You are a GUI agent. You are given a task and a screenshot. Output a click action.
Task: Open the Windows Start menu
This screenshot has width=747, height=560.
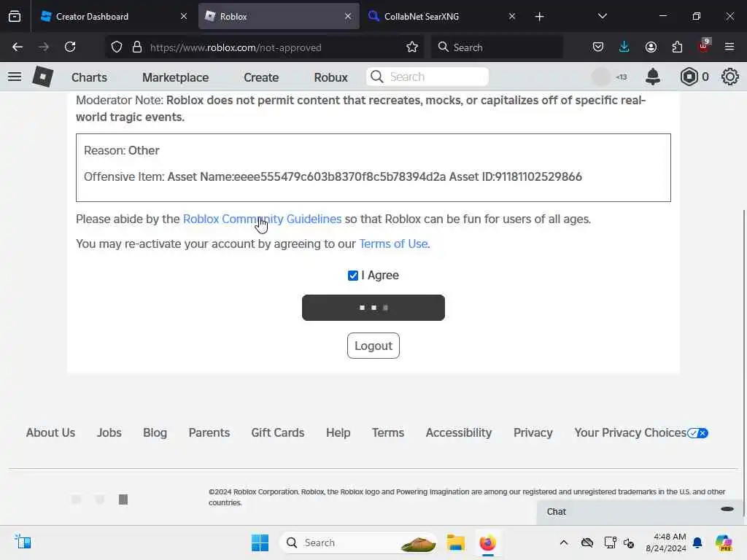pos(260,542)
